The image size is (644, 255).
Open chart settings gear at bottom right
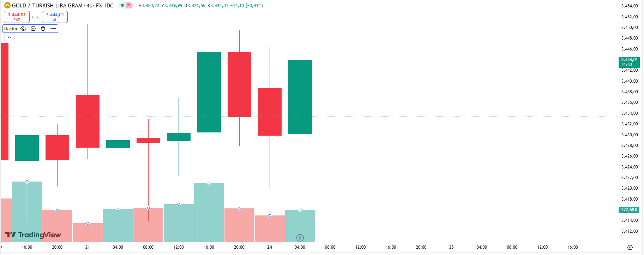[630, 247]
